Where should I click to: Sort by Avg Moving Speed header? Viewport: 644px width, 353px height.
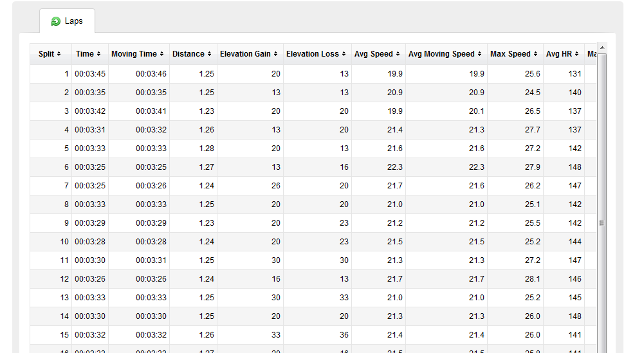point(446,54)
